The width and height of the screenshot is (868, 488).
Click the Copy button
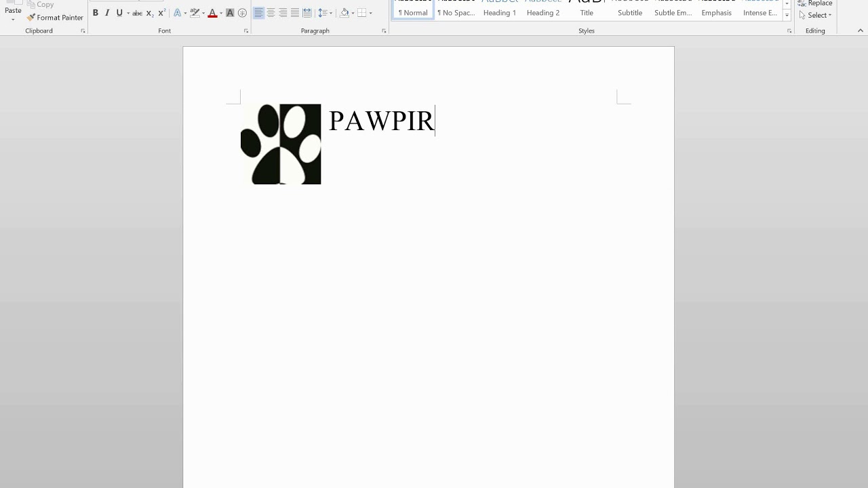[x=40, y=5]
